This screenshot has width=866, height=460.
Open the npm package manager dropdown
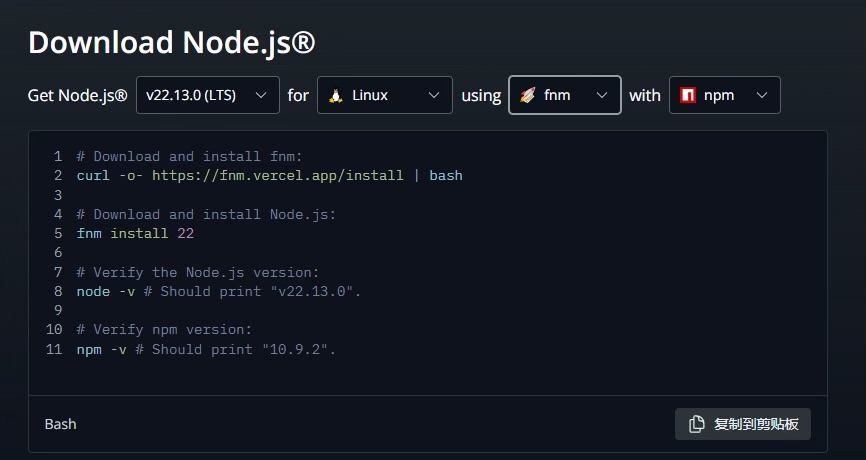[725, 95]
